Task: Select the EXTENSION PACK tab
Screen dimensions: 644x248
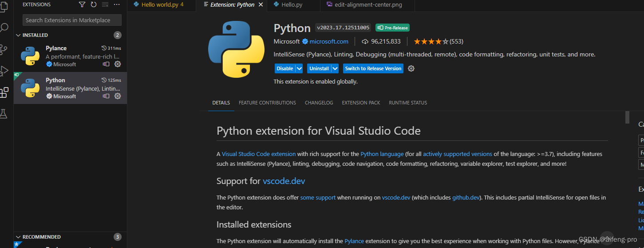Action: click(361, 103)
